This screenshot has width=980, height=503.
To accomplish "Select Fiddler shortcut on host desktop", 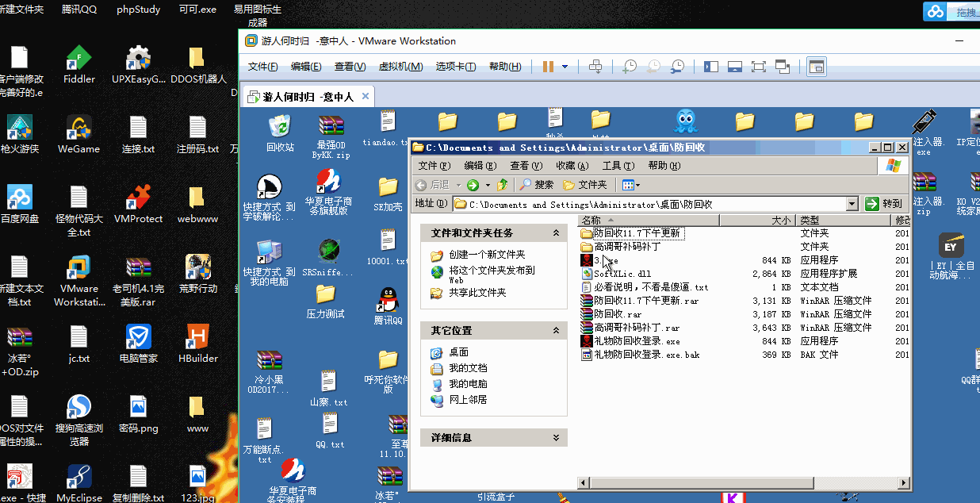I will (x=79, y=65).
